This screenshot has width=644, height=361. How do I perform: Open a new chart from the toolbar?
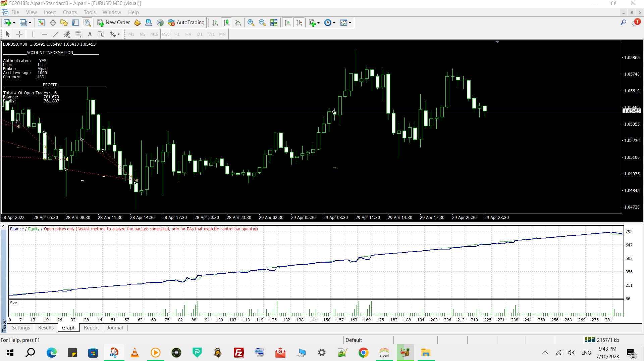(7, 22)
